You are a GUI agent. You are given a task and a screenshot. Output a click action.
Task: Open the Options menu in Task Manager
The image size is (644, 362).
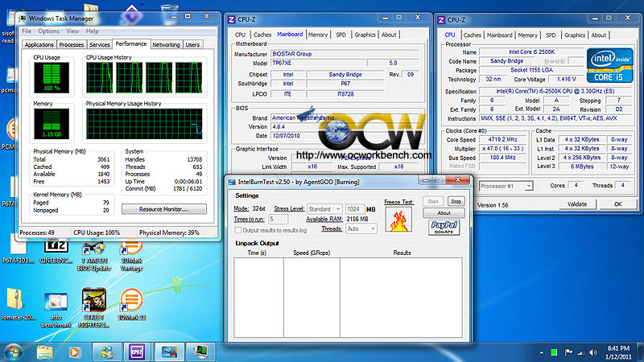[x=49, y=31]
